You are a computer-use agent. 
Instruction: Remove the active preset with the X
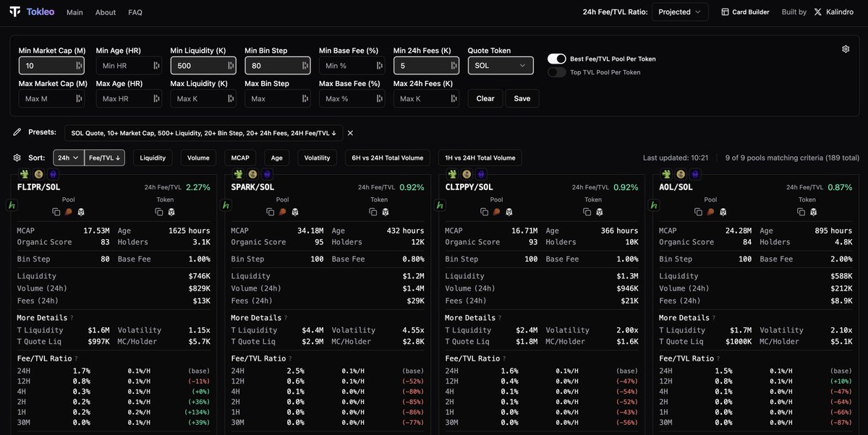(350, 133)
